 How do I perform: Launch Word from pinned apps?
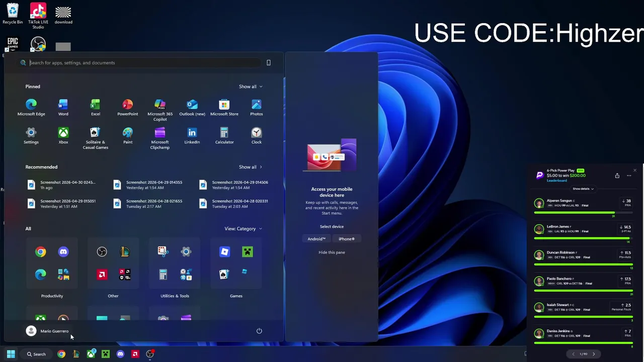(63, 108)
